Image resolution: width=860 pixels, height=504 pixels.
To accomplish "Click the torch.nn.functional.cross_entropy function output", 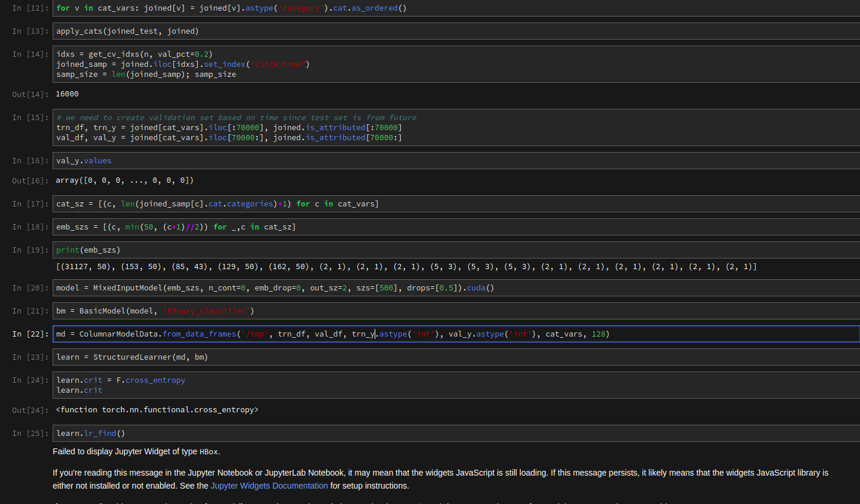I will point(157,410).
